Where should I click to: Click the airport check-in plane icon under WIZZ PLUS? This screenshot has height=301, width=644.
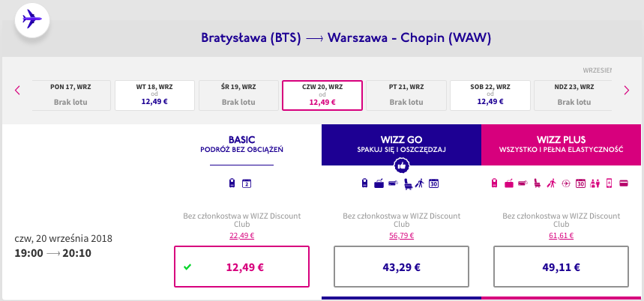tap(566, 183)
